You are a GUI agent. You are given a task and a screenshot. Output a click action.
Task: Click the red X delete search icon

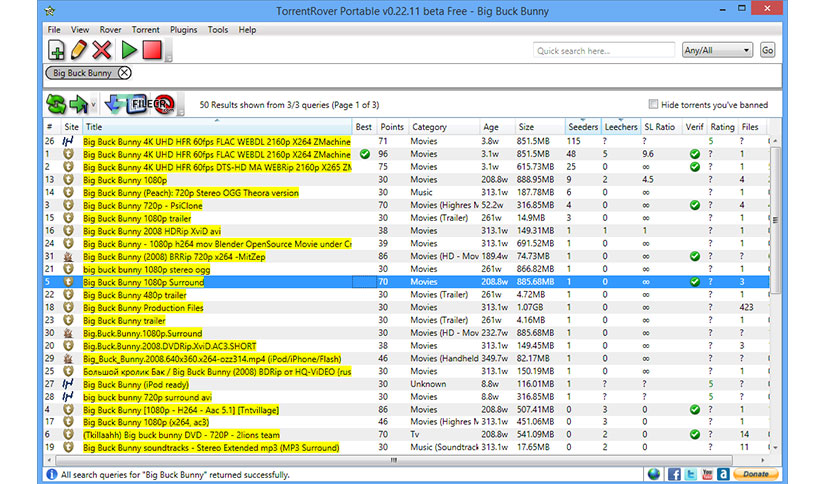[102, 50]
